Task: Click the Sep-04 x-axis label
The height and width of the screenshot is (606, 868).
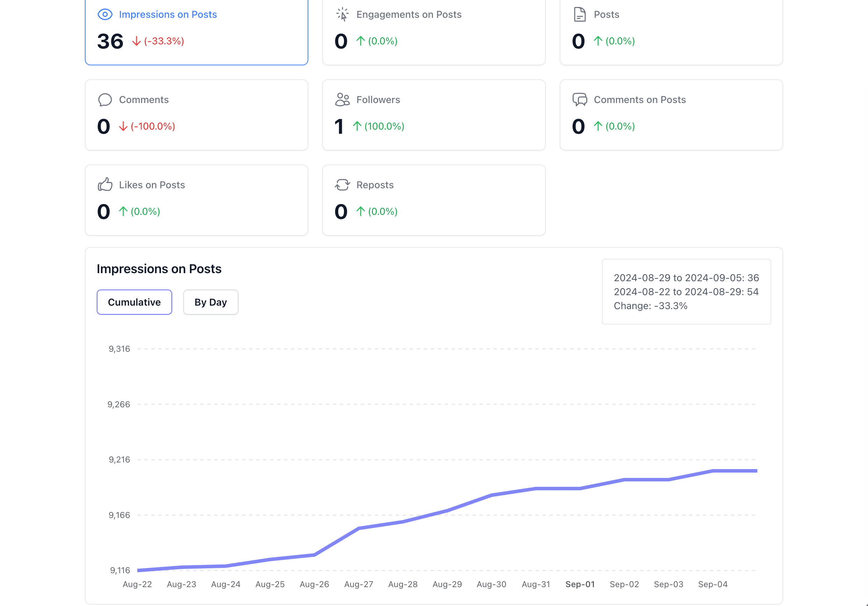Action: 713,584
